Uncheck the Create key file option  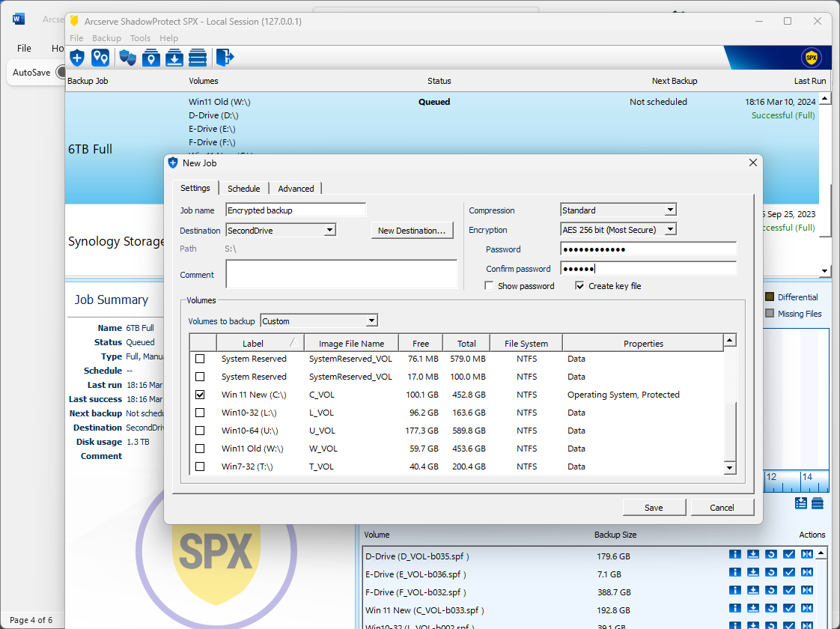[x=579, y=285]
